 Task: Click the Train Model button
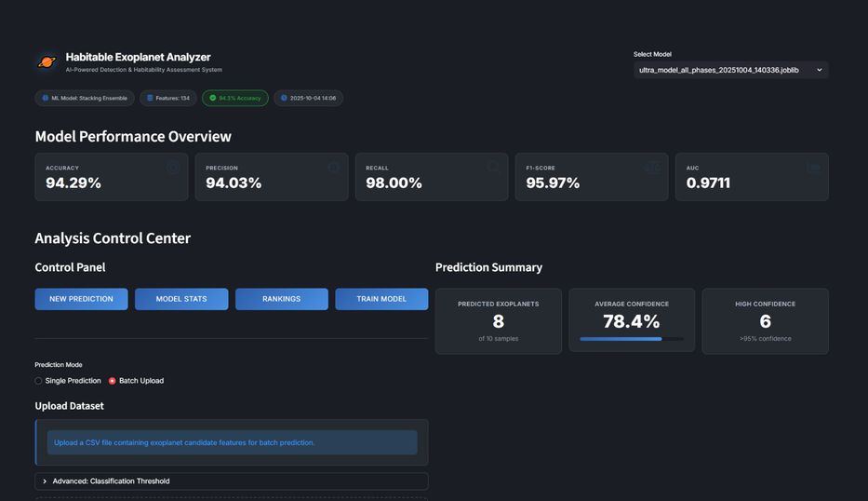(381, 299)
